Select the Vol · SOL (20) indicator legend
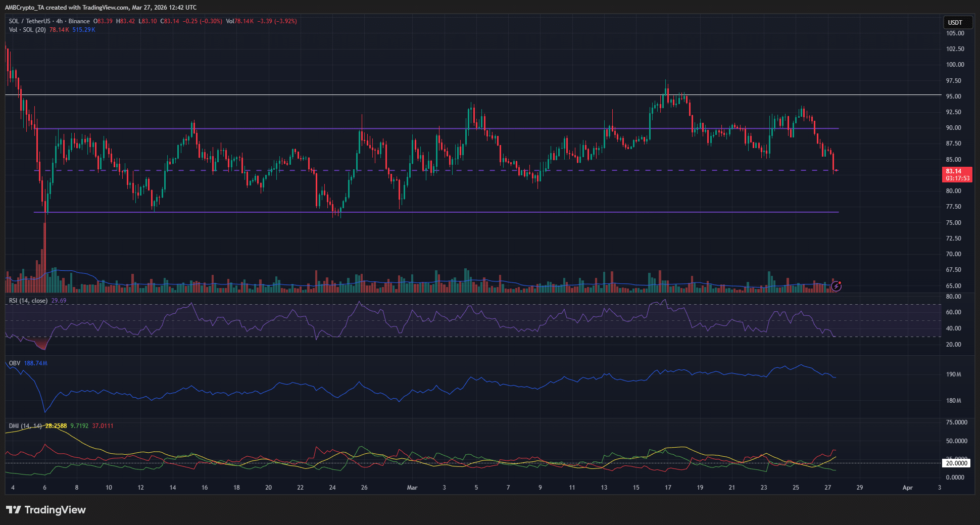The width and height of the screenshot is (980, 525). [27, 30]
